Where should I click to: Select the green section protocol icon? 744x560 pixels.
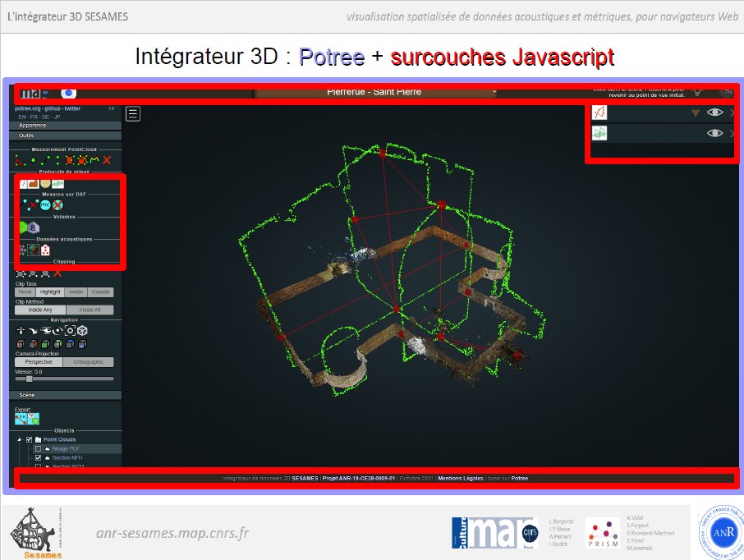57,184
